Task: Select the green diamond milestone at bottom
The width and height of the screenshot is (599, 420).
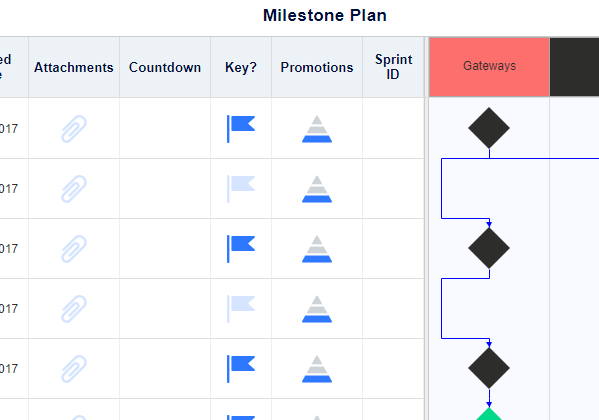Action: click(489, 414)
